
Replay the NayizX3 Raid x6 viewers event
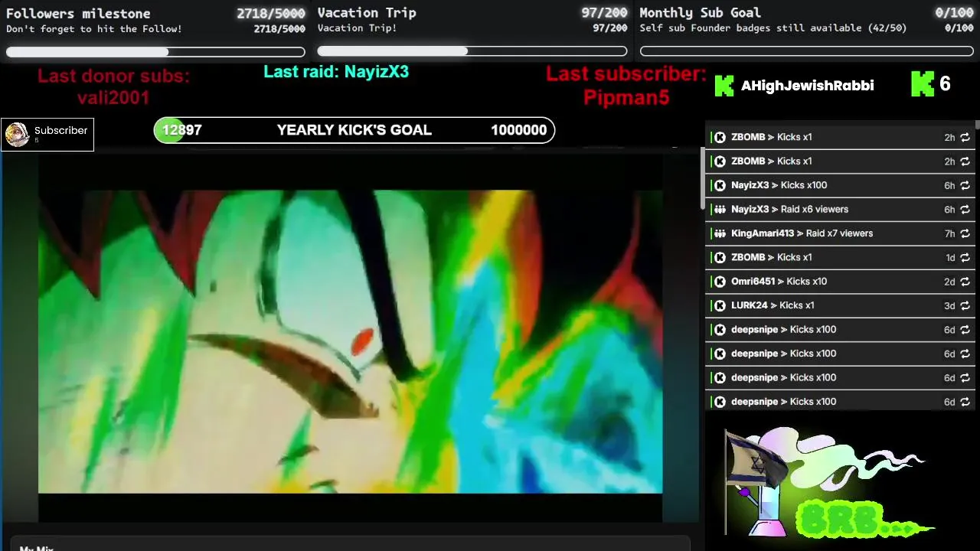(x=965, y=210)
